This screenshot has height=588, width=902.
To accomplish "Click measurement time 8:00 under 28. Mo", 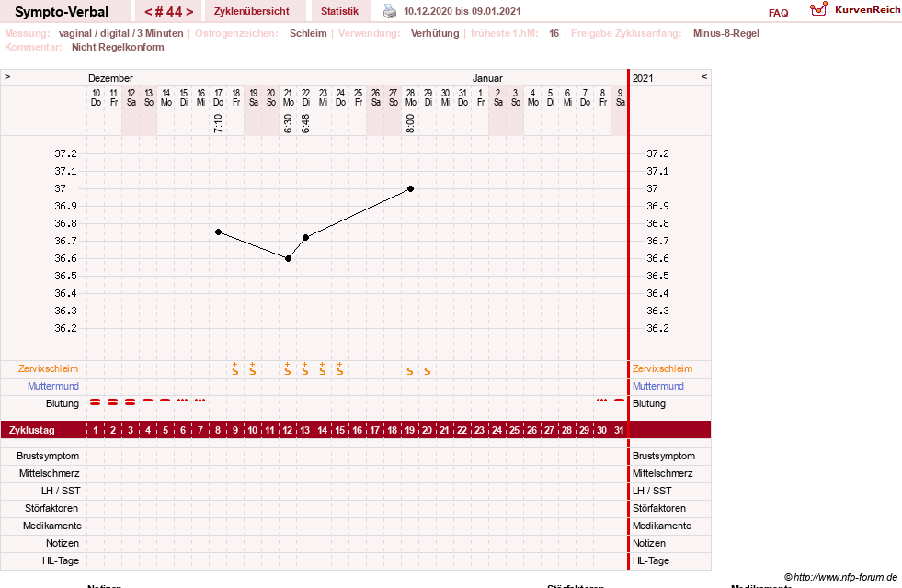I will (x=410, y=123).
